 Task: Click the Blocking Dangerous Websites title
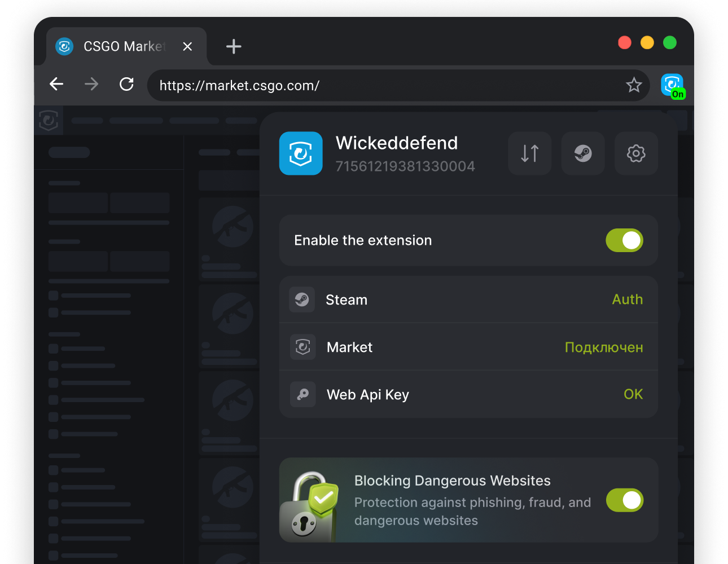pos(453,481)
